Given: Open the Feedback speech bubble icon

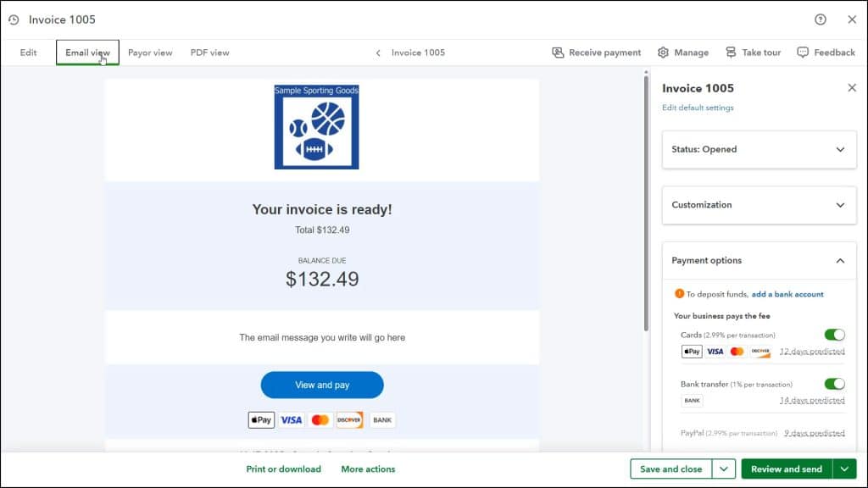Looking at the screenshot, I should coord(802,52).
